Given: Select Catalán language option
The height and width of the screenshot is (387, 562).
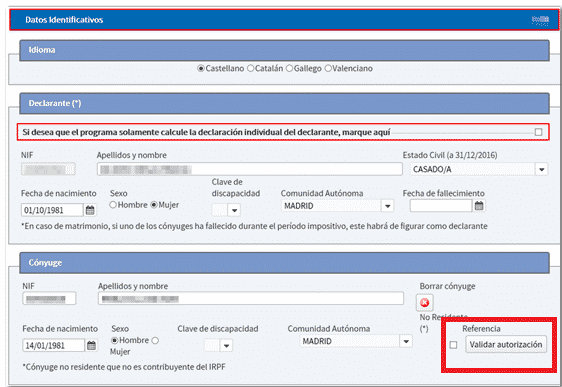Looking at the screenshot, I should click(251, 68).
